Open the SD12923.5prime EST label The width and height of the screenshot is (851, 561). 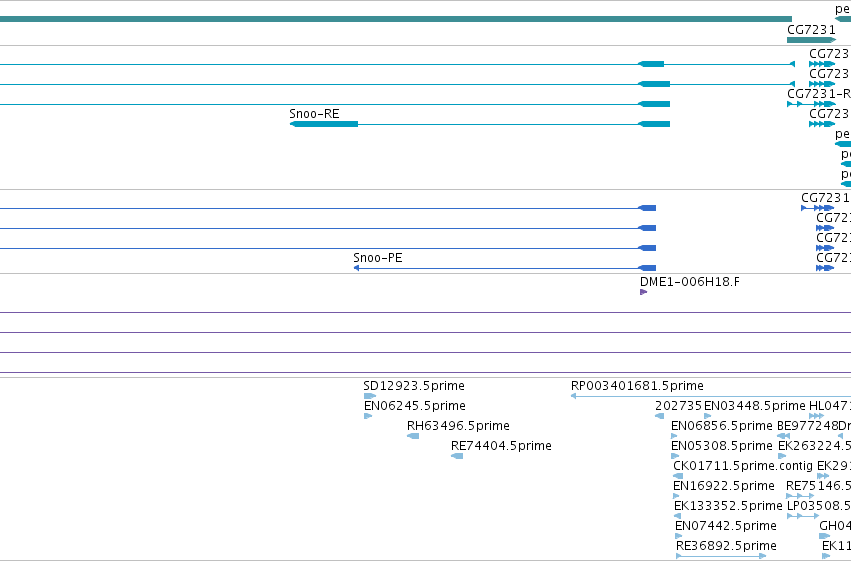click(x=414, y=386)
